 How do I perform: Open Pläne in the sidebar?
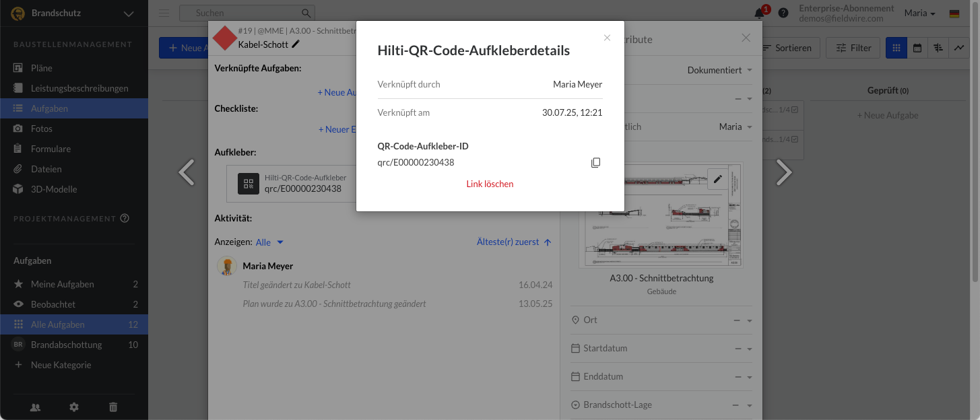click(x=41, y=68)
